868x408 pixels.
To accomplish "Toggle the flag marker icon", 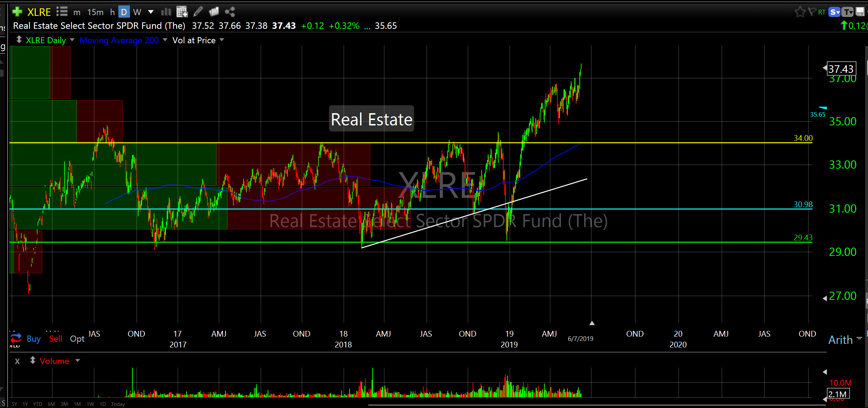I will click(811, 12).
